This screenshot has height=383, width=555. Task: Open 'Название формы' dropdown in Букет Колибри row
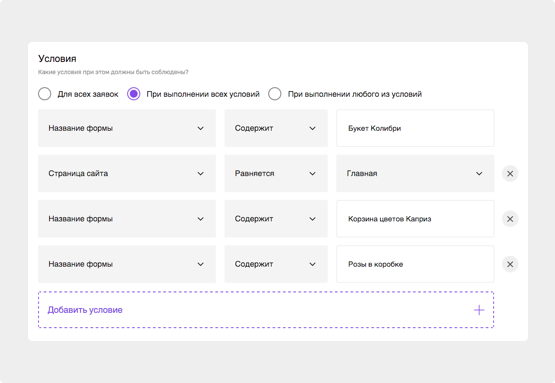click(127, 128)
